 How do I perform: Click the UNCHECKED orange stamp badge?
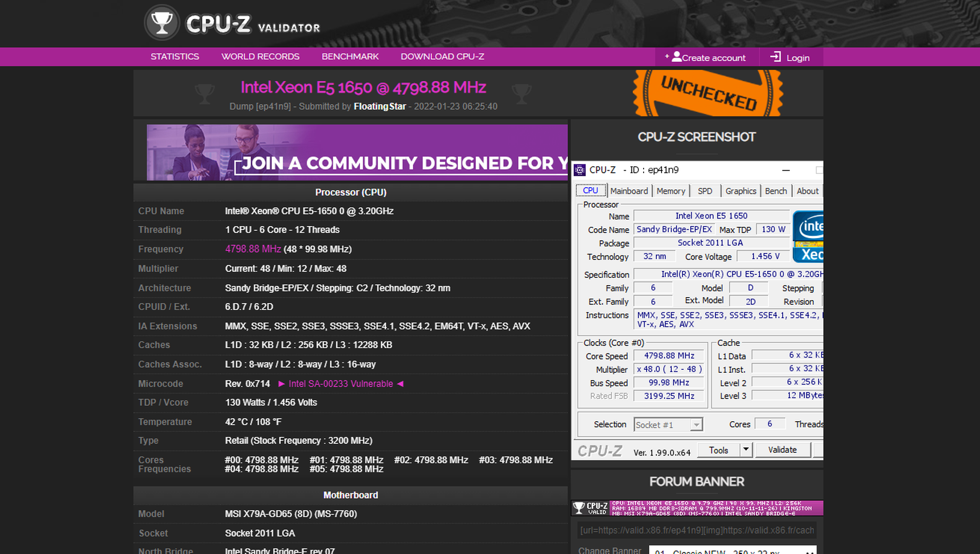coord(708,93)
